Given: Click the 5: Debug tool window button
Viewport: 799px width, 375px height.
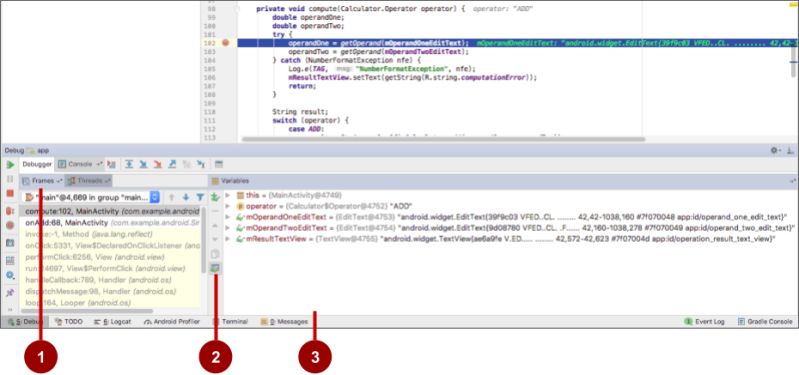Looking at the screenshot, I should pyautogui.click(x=25, y=322).
